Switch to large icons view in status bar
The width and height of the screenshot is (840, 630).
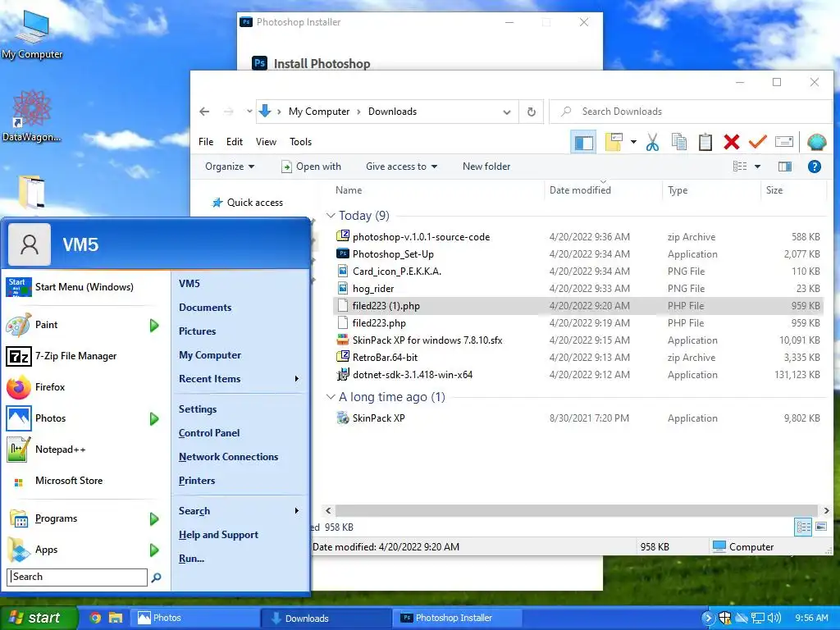click(820, 527)
